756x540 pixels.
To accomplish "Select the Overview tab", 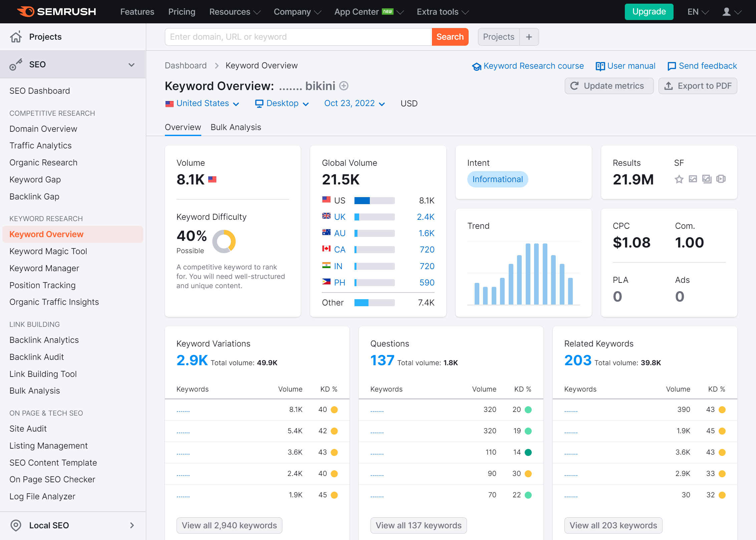I will point(183,127).
